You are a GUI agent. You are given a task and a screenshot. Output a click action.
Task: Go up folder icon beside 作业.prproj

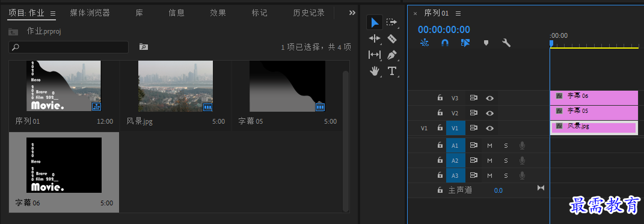coord(13,32)
